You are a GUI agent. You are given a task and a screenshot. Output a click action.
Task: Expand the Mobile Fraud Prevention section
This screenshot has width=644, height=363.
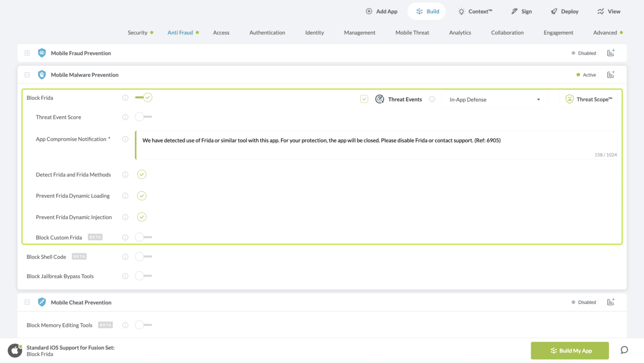(27, 53)
